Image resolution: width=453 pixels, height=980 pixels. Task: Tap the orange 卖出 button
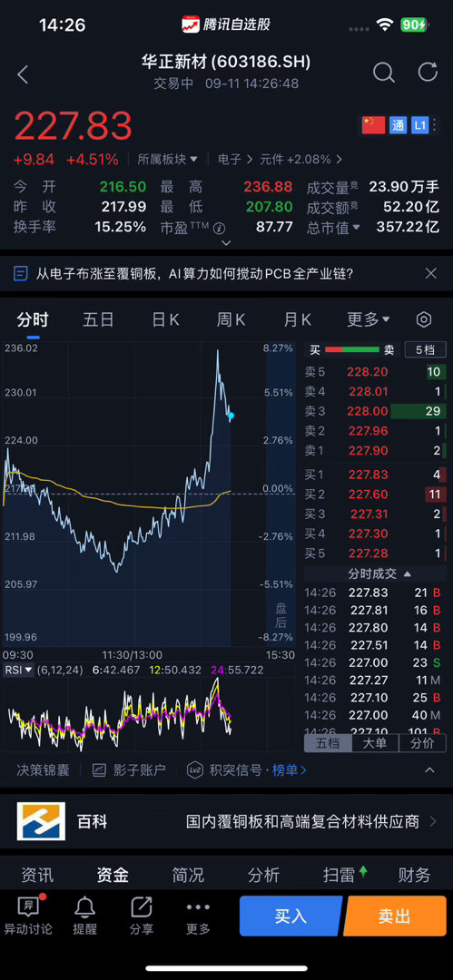click(x=395, y=916)
